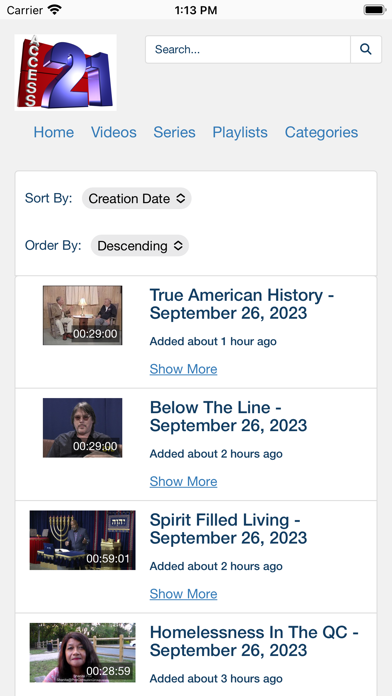Show More for Below The Line
The width and height of the screenshot is (392, 696).
(183, 481)
